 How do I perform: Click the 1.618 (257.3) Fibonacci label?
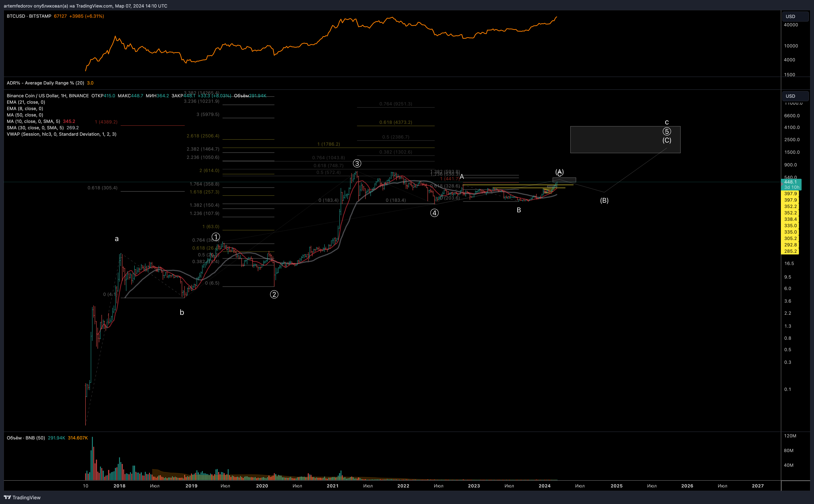(204, 192)
